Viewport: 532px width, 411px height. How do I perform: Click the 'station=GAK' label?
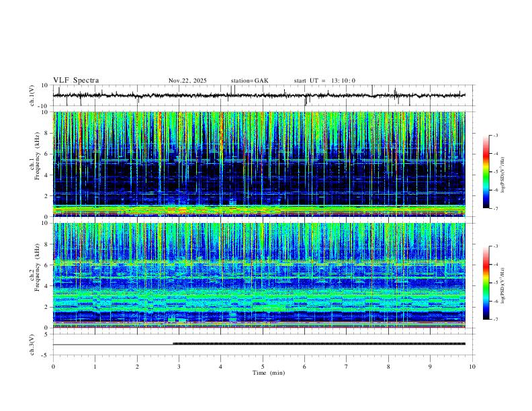pos(249,81)
